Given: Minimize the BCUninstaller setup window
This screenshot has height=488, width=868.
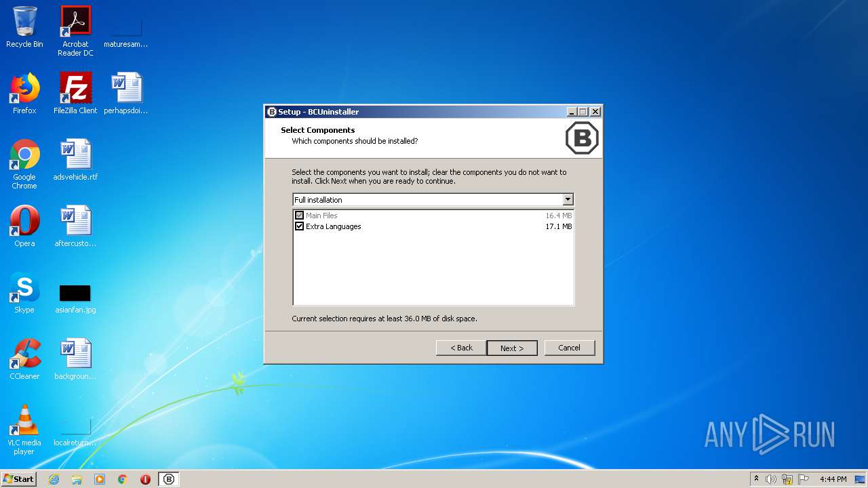Looking at the screenshot, I should [x=572, y=112].
